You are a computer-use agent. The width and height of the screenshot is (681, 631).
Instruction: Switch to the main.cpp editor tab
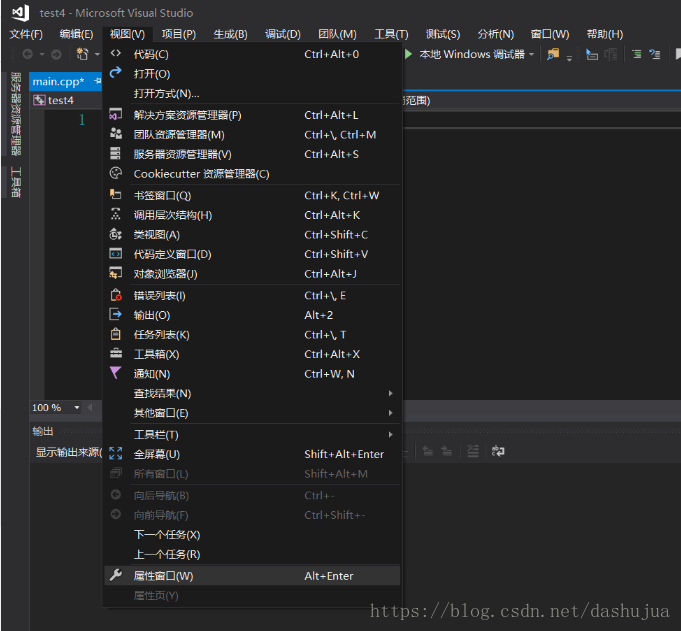coord(58,81)
